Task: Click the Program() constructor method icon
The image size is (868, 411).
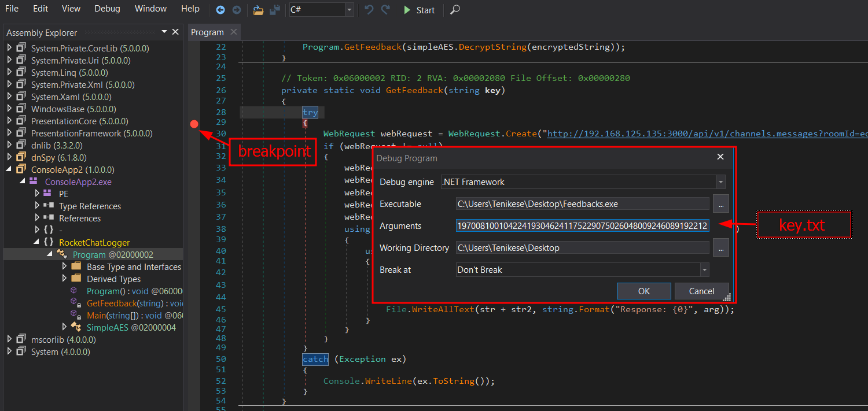Action: point(74,291)
